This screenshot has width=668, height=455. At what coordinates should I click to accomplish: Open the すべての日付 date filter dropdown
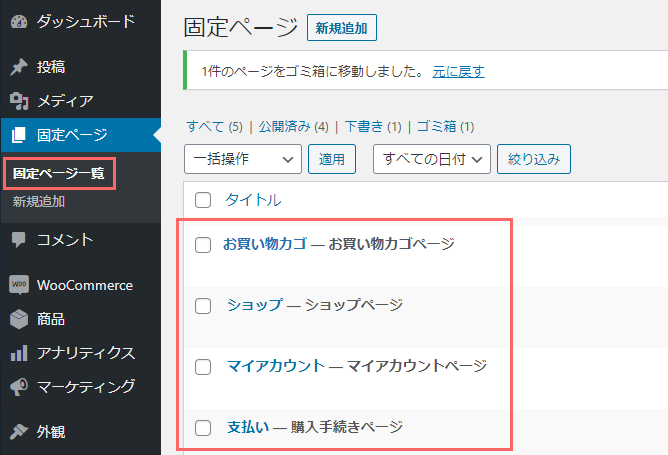(432, 159)
